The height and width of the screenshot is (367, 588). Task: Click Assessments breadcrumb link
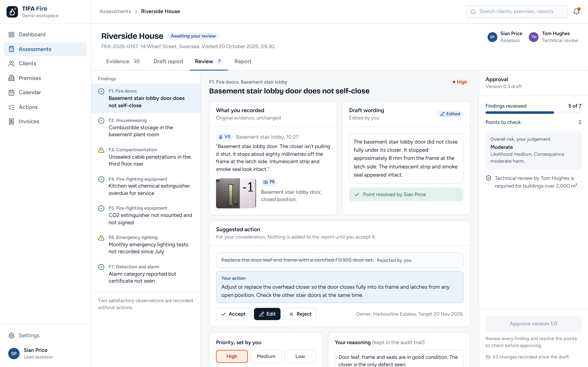[115, 11]
